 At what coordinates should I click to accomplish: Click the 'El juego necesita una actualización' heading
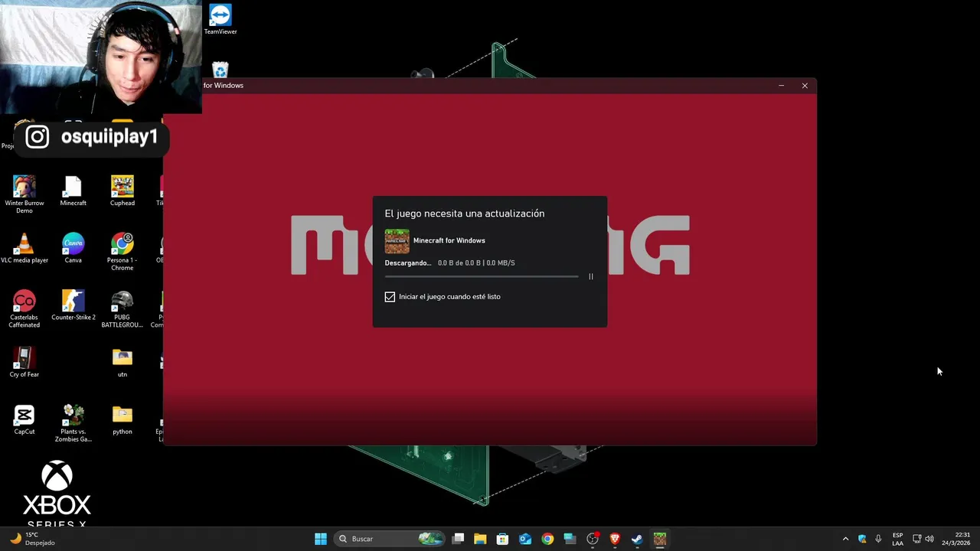(465, 214)
